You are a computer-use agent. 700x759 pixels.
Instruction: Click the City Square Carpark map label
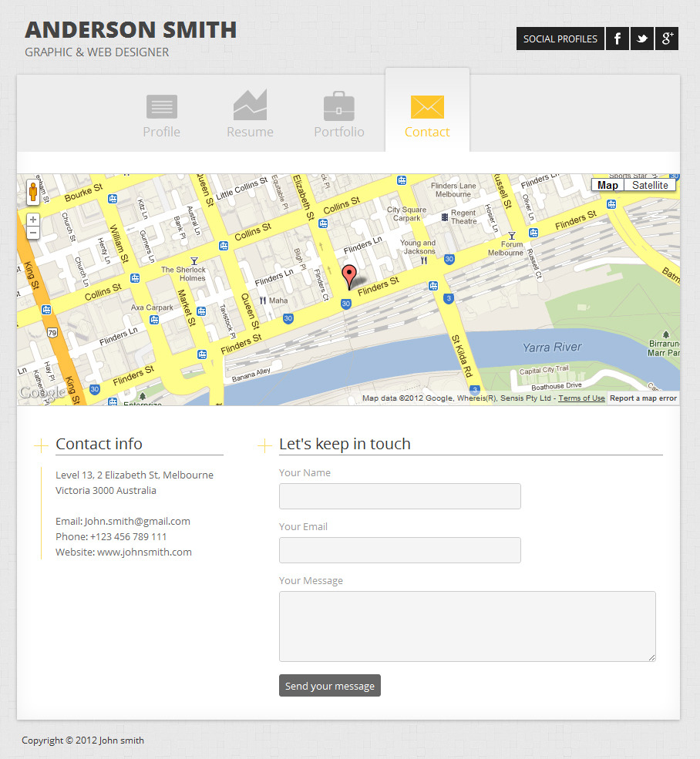pyautogui.click(x=406, y=214)
